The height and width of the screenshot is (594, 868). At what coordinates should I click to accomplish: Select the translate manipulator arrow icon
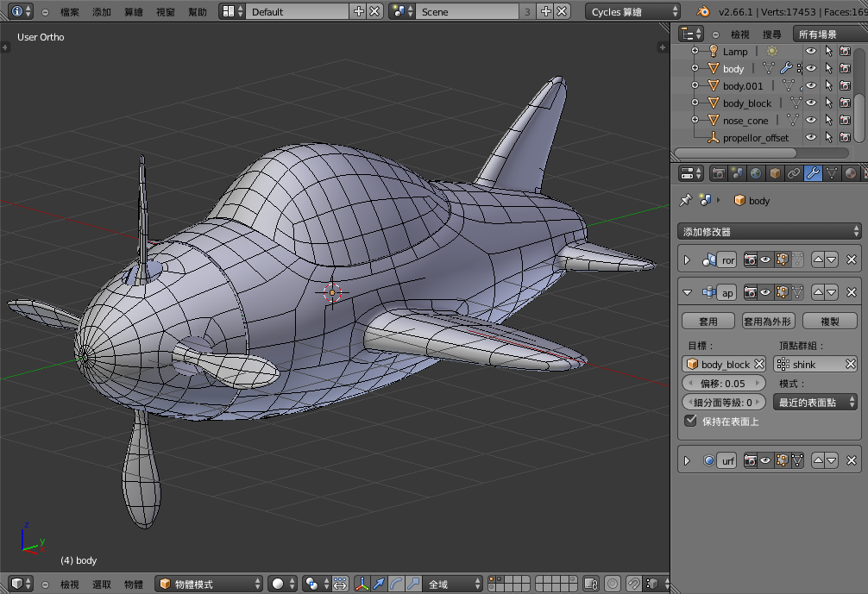379,584
